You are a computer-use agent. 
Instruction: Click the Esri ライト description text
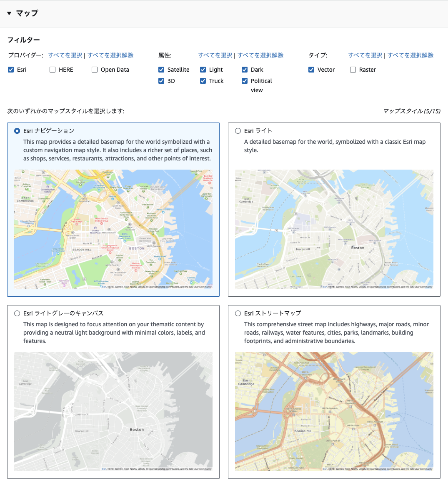click(x=335, y=146)
